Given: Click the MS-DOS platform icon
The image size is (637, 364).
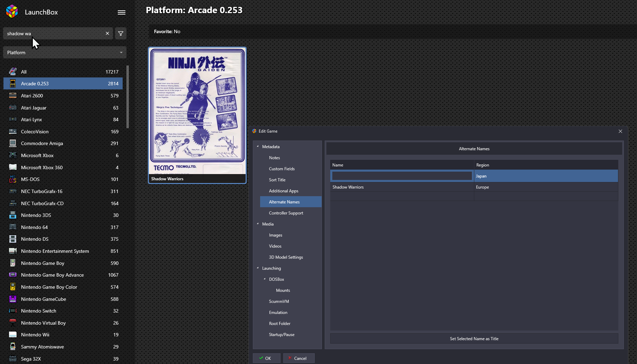Looking at the screenshot, I should pyautogui.click(x=13, y=179).
